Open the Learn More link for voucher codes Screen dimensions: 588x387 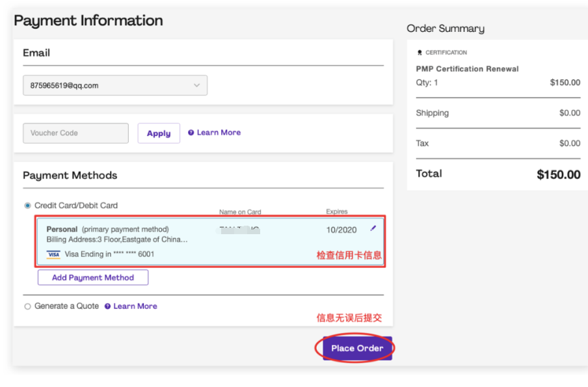219,133
